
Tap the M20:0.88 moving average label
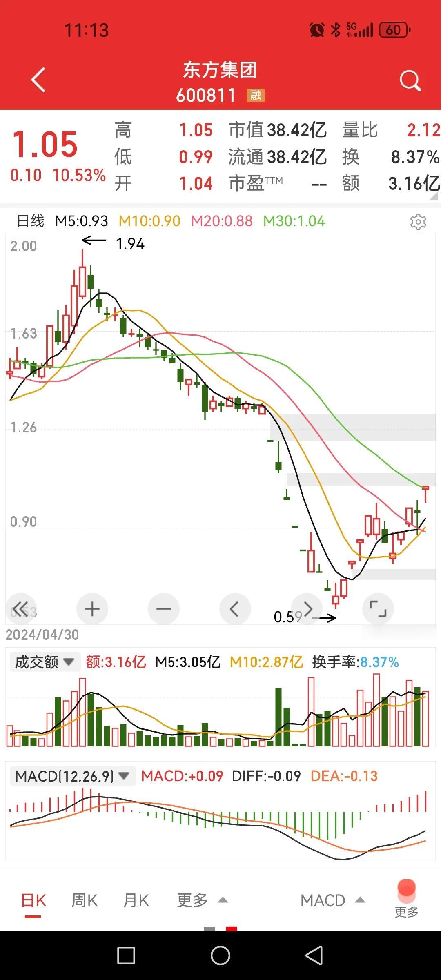222,221
